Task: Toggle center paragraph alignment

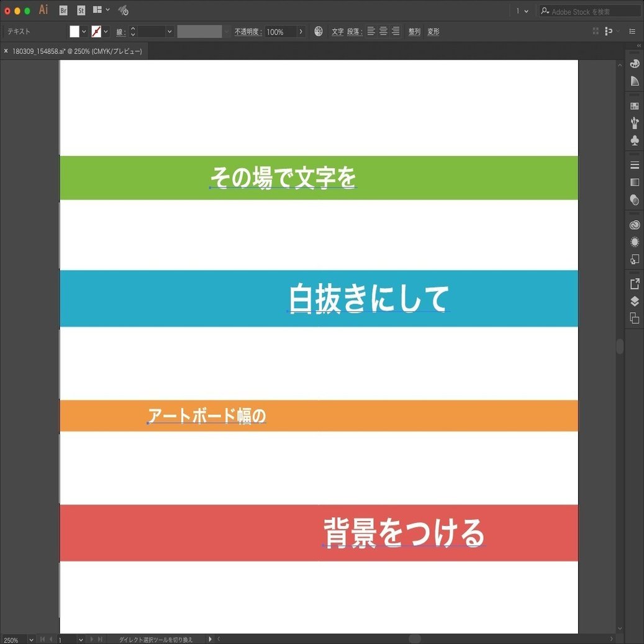Action: [383, 31]
